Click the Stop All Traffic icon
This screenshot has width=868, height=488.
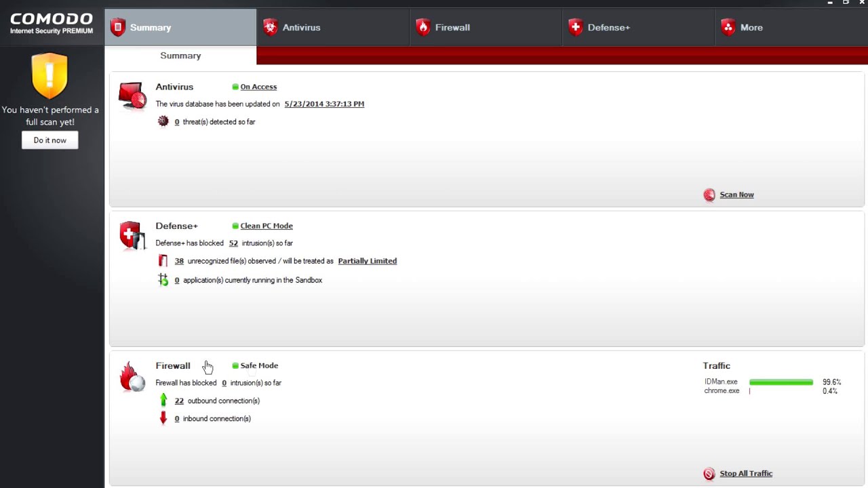[x=709, y=474]
